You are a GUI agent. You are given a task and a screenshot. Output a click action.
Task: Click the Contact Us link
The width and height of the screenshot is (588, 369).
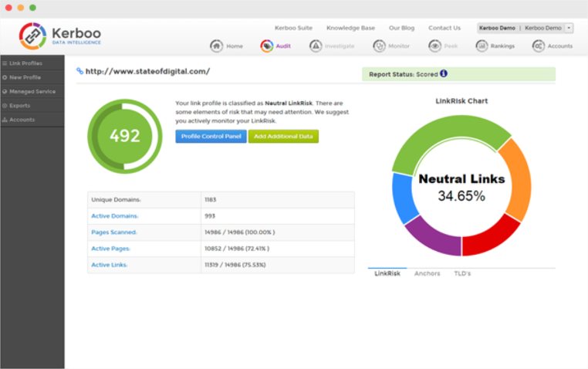[444, 28]
